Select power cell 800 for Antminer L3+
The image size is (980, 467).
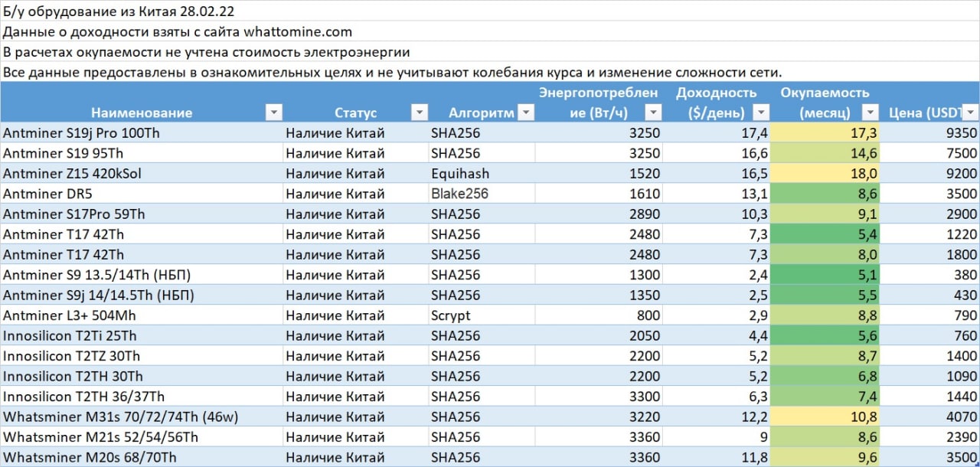(x=599, y=315)
